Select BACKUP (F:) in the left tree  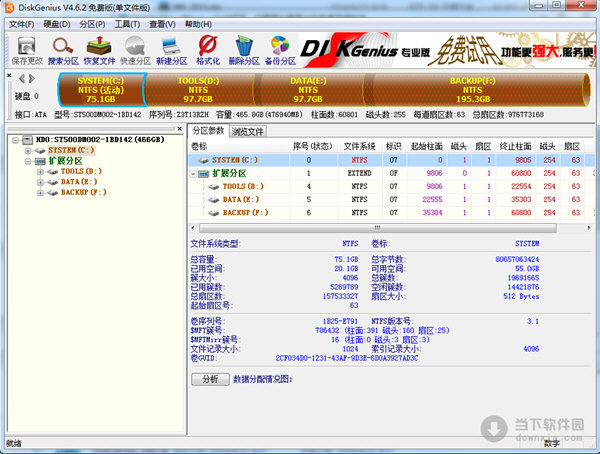click(x=83, y=192)
